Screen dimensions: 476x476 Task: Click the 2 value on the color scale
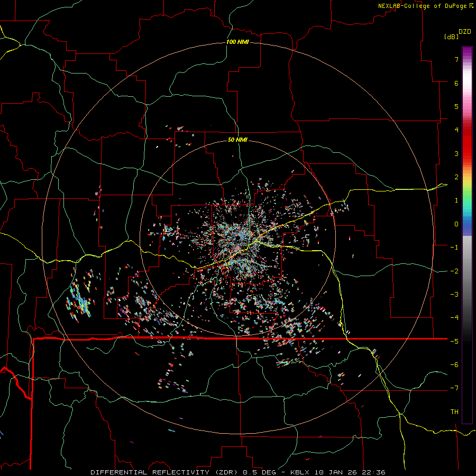point(456,177)
